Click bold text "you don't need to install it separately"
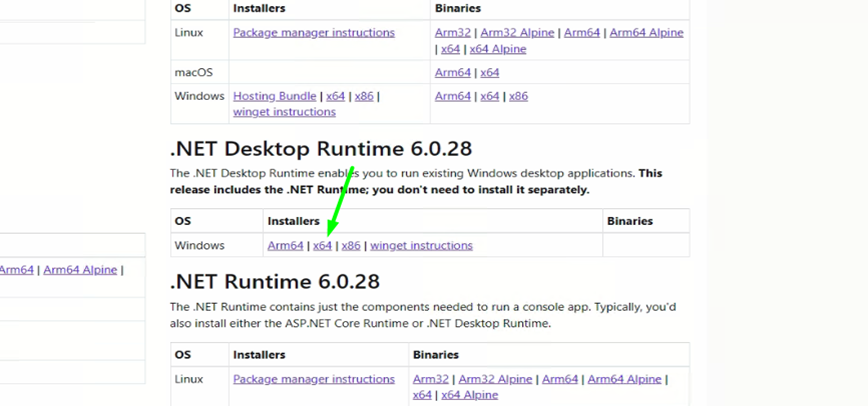Viewport: 868px width, 406px height. 480,191
